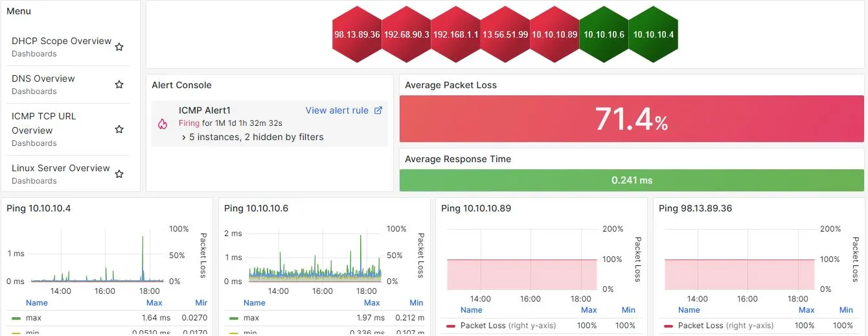Sort Ping 10.10.10.89 legend by Min

(x=628, y=310)
